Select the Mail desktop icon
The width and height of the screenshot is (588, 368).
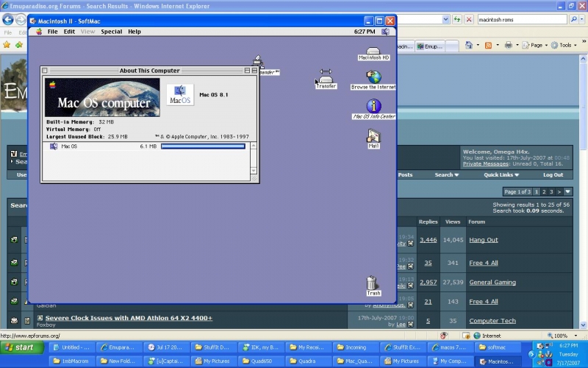tap(373, 138)
